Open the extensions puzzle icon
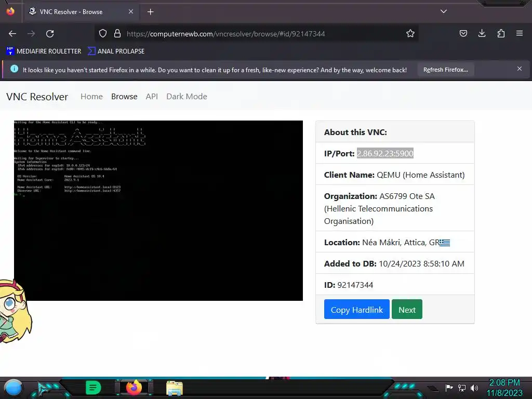The image size is (532, 399). point(501,33)
